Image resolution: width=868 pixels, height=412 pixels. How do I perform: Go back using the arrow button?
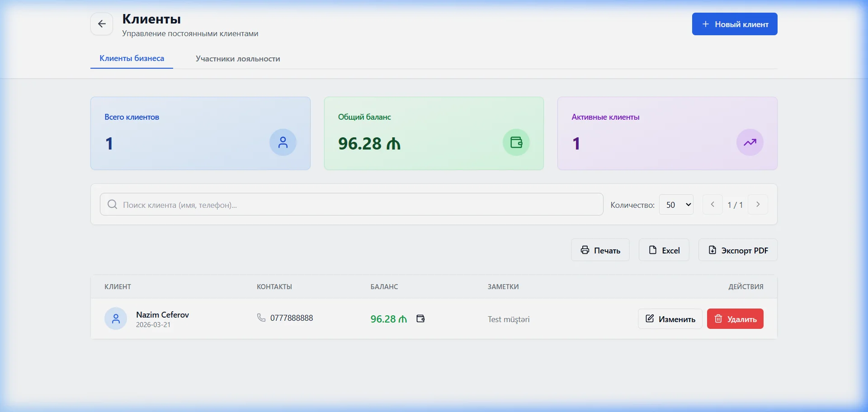[x=102, y=24]
